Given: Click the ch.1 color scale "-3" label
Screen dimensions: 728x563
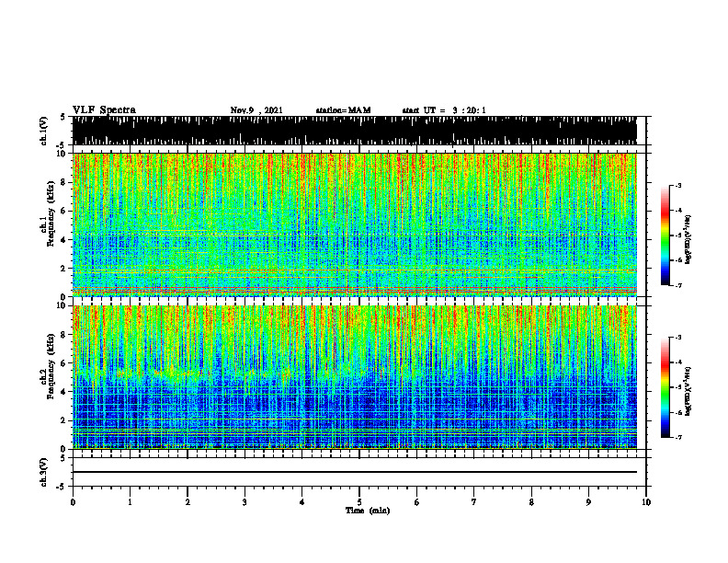Looking at the screenshot, I should click(x=678, y=186).
